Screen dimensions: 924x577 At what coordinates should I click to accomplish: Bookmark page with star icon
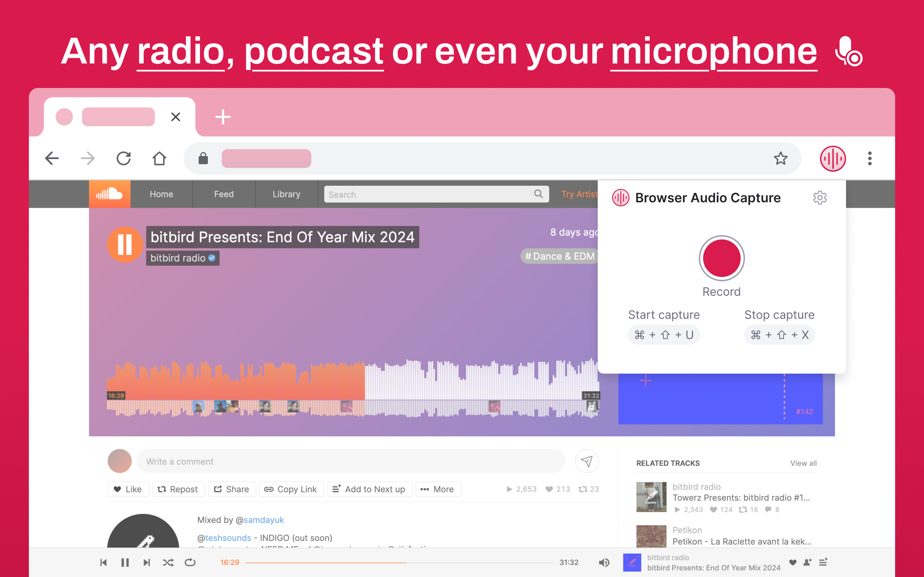(780, 158)
